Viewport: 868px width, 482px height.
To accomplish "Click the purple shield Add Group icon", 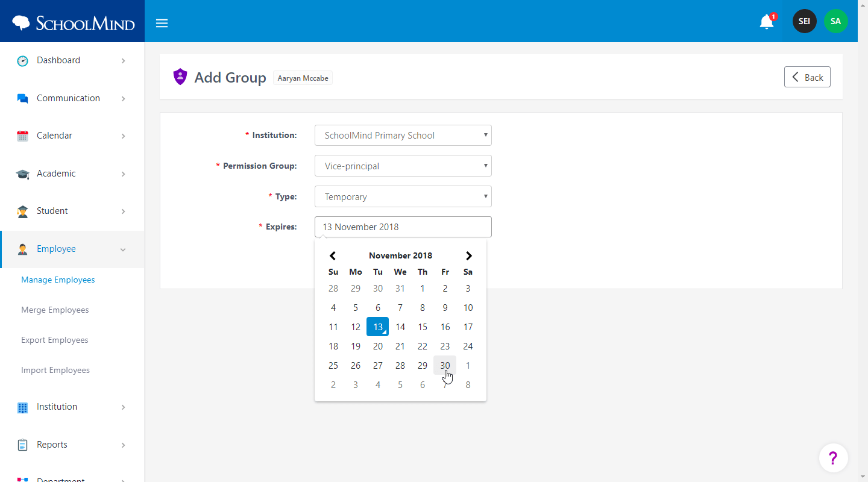I will 180,77.
